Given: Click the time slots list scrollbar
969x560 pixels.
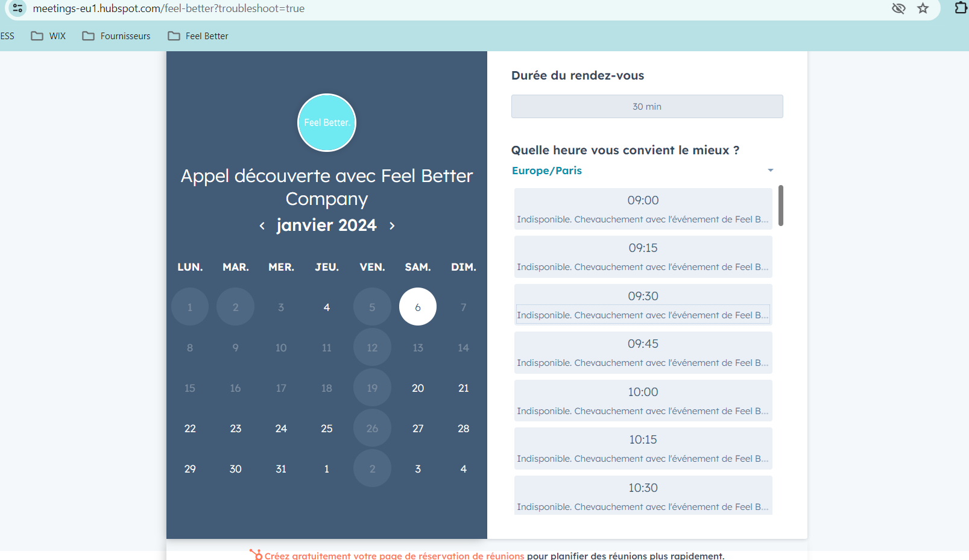Looking at the screenshot, I should [781, 206].
